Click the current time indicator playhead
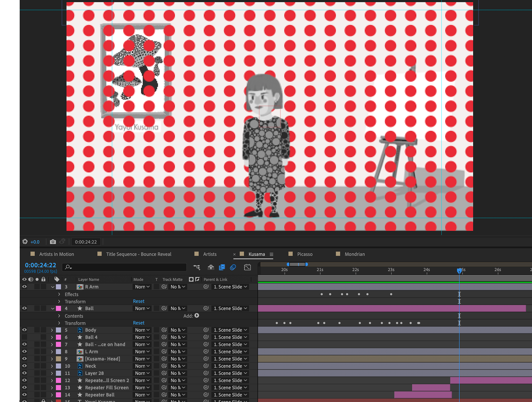 pos(459,271)
